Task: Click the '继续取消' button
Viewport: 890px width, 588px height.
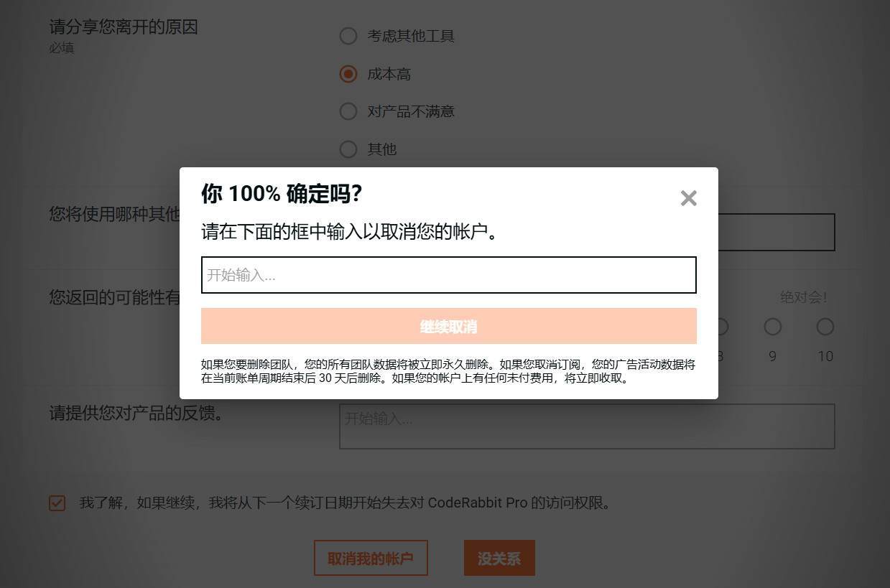Action: tap(449, 327)
